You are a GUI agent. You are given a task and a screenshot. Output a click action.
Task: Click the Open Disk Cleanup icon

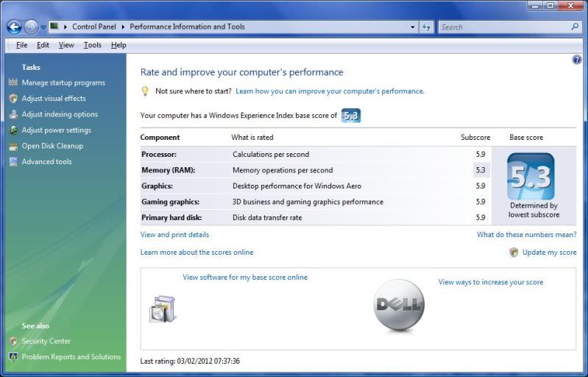click(x=13, y=147)
